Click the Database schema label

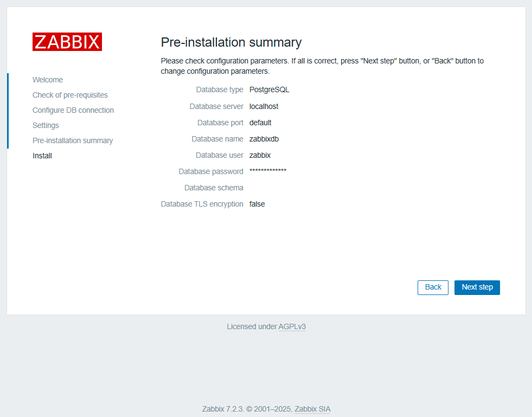click(214, 188)
